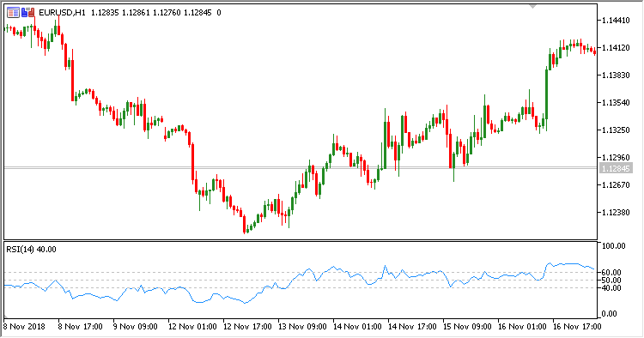
Task: Click the 12 Nov 01:00 time label
Action: [192, 327]
